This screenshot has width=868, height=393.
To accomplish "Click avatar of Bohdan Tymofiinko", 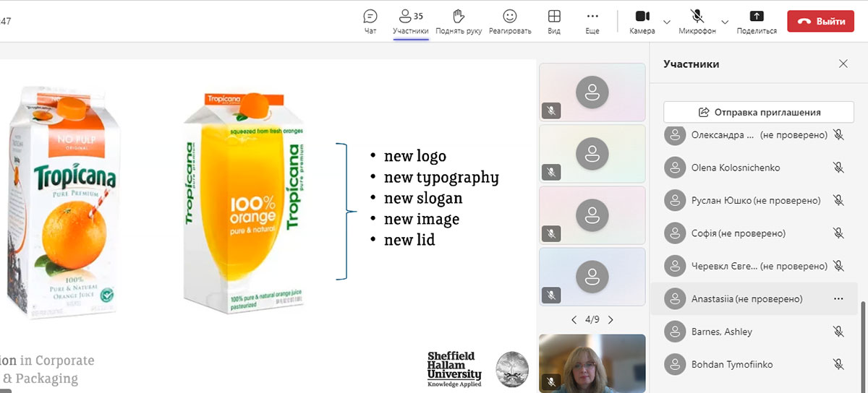I will [675, 364].
